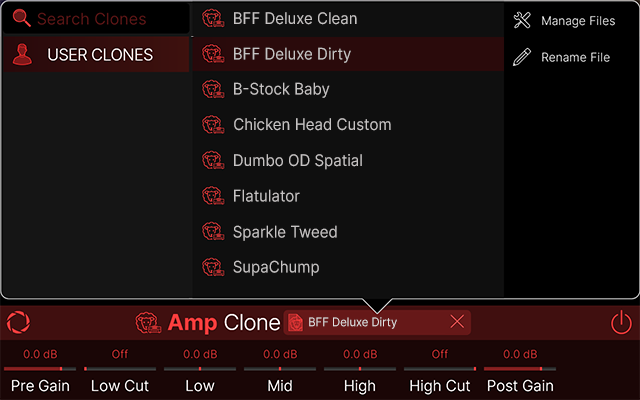Click the clone icon beside Flatulator
640x400 pixels.
213,196
